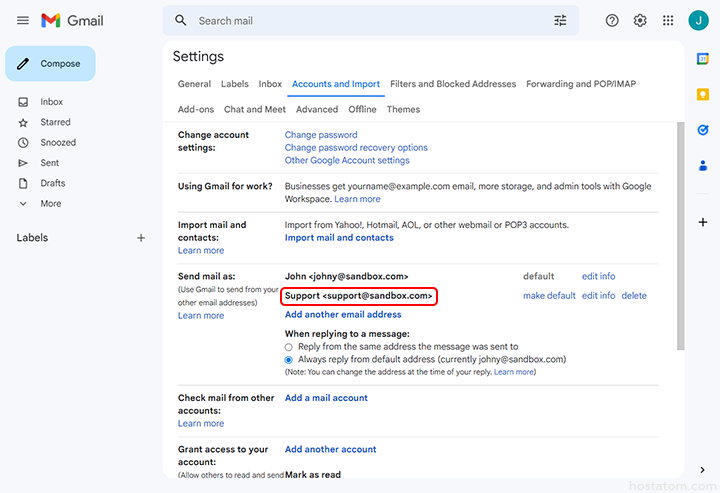Switch to the Forwarding and POP/IMAP tab

click(580, 84)
